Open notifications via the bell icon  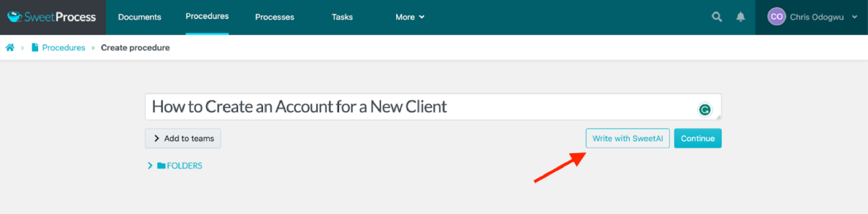[740, 17]
